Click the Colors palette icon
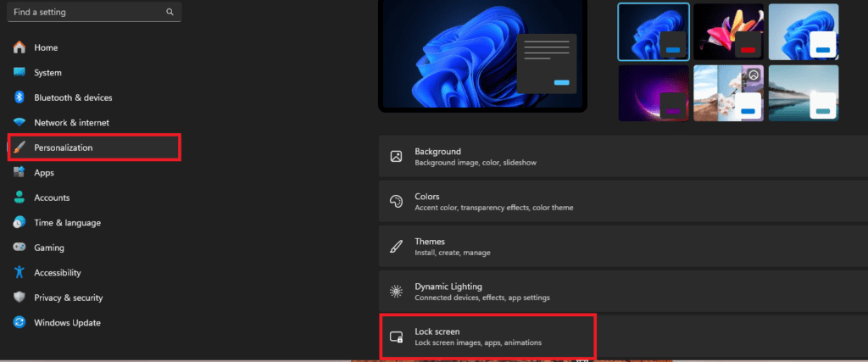 pyautogui.click(x=396, y=202)
